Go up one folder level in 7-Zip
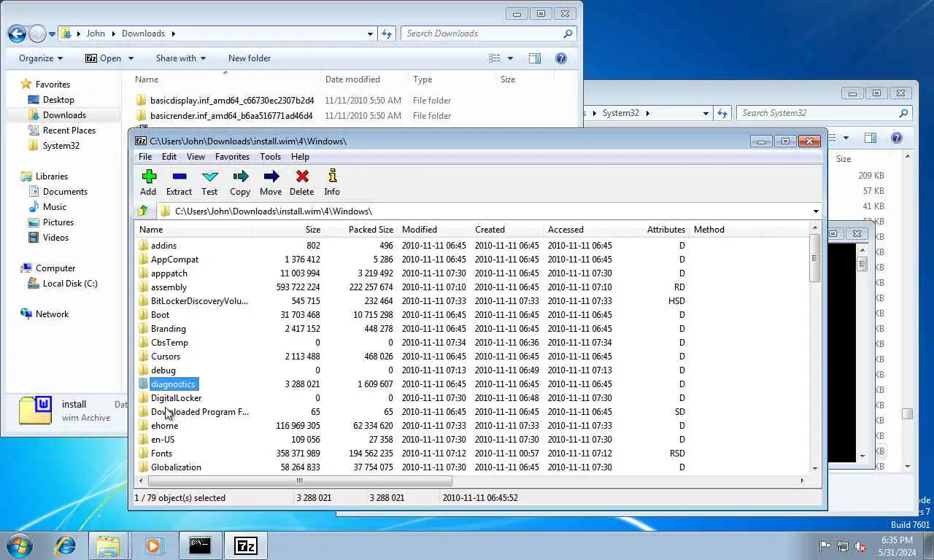This screenshot has width=934, height=560. click(143, 211)
